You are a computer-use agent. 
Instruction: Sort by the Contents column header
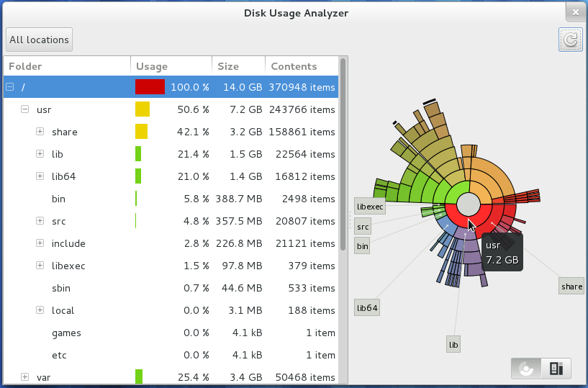click(302, 66)
